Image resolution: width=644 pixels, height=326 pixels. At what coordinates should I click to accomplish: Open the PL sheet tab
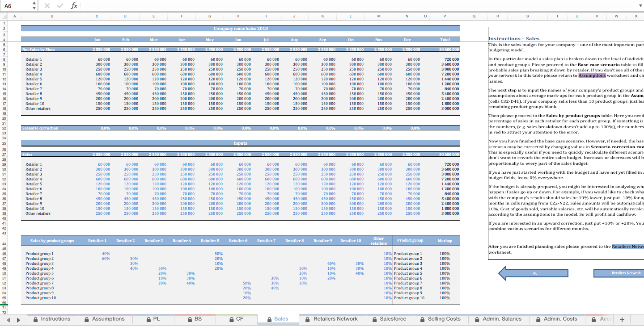click(x=153, y=319)
